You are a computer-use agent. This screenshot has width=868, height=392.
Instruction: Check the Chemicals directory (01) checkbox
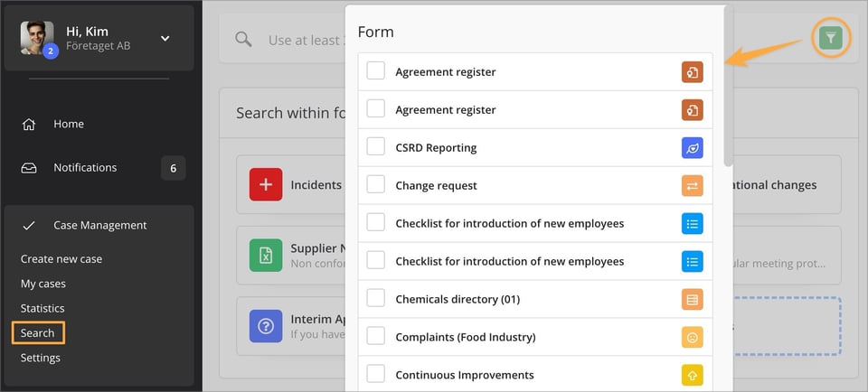pos(376,299)
